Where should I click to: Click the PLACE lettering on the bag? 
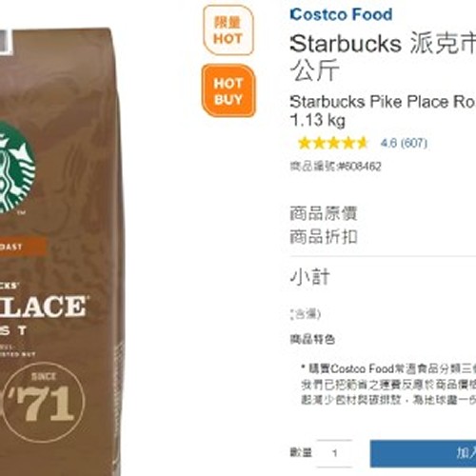click(x=43, y=306)
